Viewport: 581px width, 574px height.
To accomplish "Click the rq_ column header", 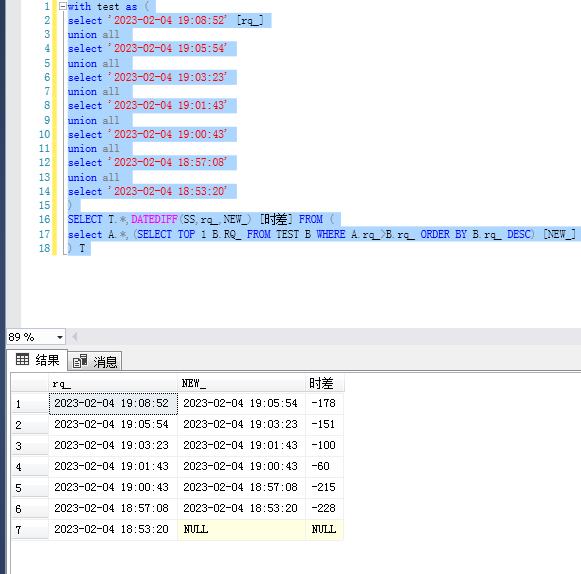I will point(113,383).
